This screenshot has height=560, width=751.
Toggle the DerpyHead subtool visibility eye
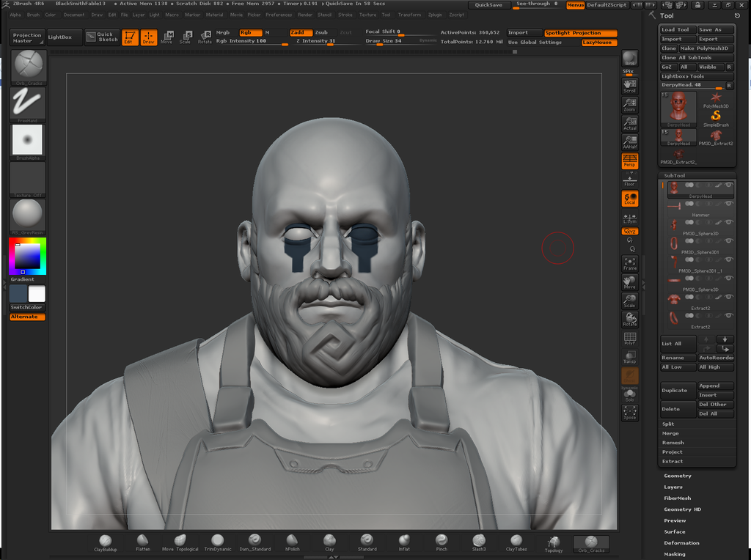[x=728, y=185]
